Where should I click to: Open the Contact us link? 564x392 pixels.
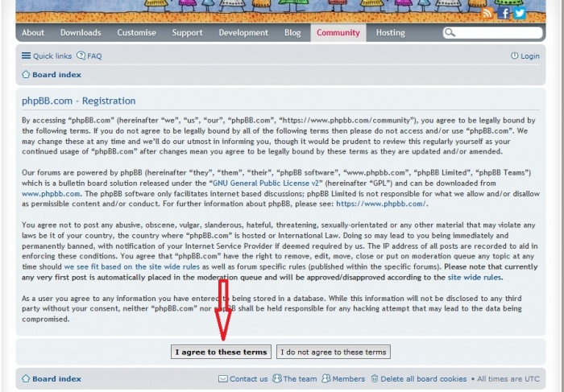click(248, 378)
